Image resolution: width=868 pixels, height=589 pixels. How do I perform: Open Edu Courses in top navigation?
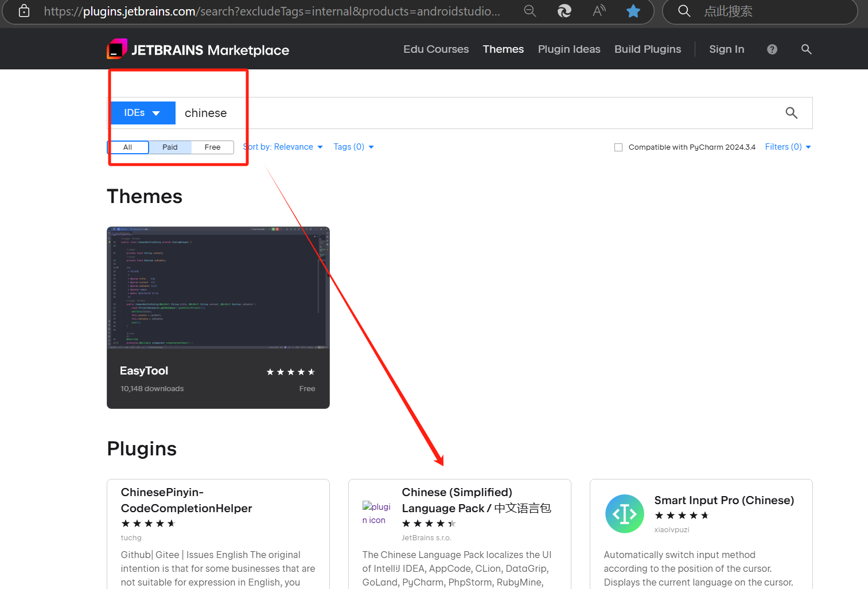click(x=436, y=49)
